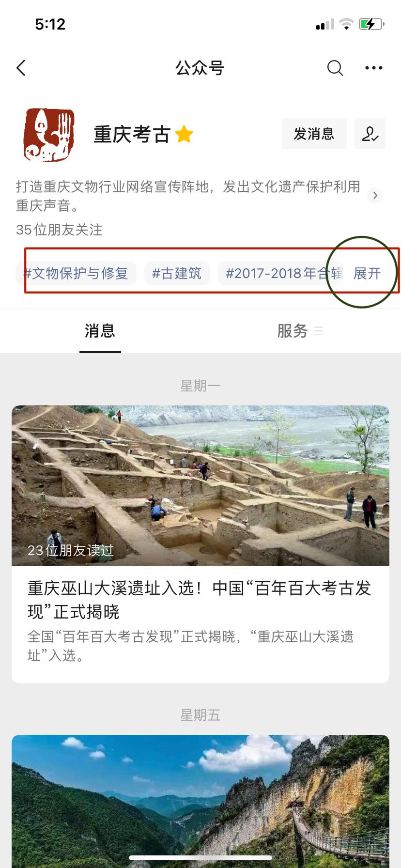Tap the Wi-Fi status icon

[x=346, y=24]
